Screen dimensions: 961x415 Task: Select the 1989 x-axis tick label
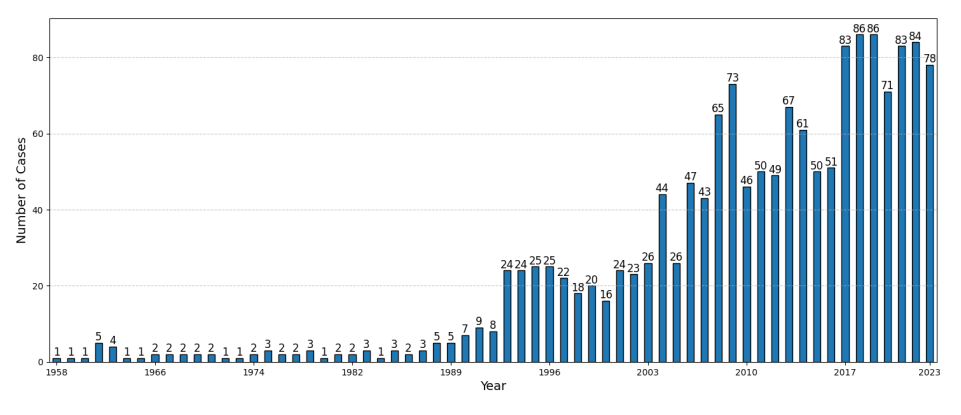[x=451, y=372]
